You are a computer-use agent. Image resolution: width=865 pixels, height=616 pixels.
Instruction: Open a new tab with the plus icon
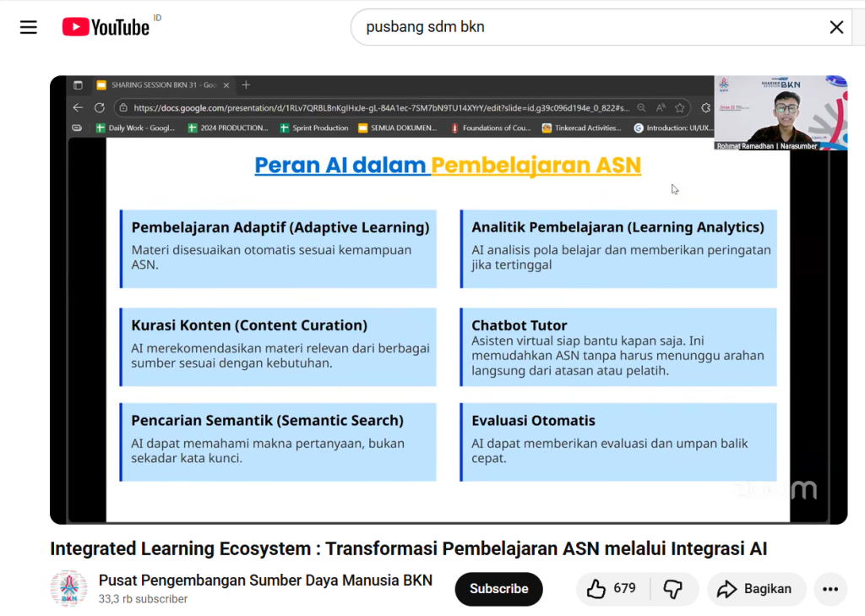pos(246,85)
